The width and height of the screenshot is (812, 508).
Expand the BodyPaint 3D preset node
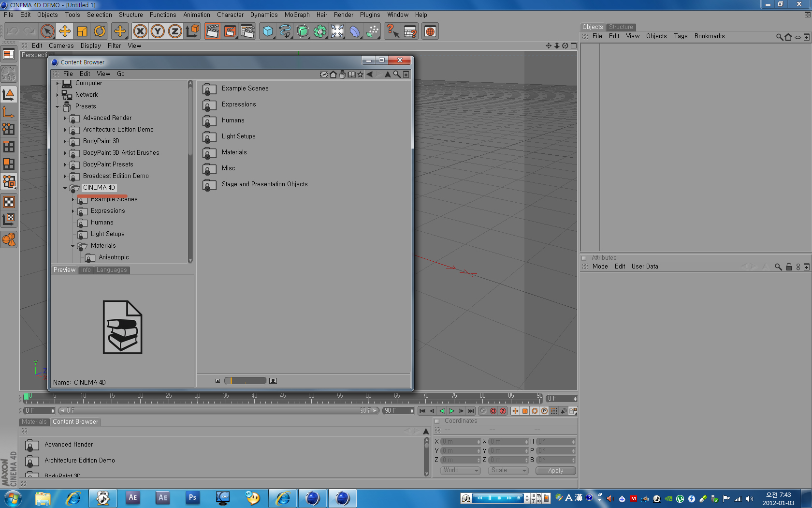coord(65,141)
